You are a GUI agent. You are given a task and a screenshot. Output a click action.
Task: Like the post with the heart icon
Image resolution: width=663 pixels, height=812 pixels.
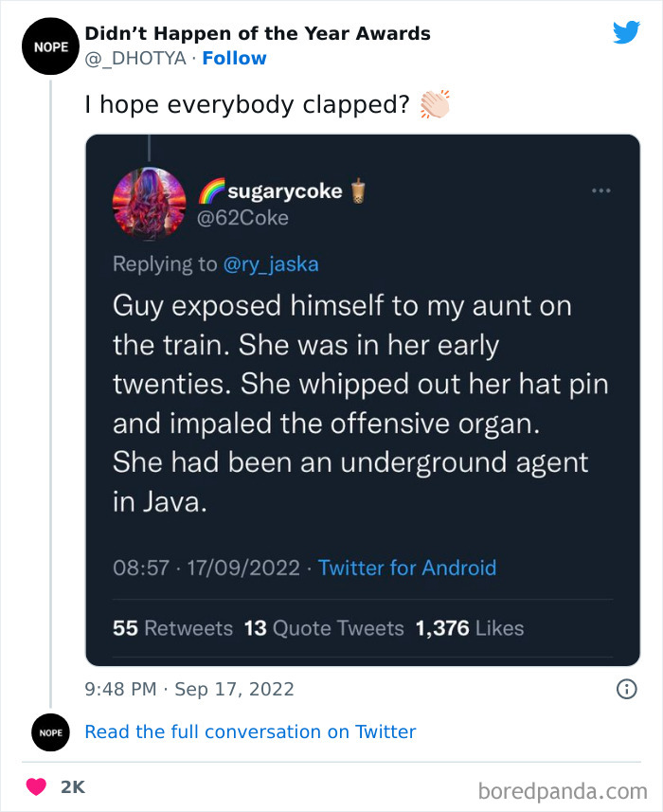[x=34, y=786]
